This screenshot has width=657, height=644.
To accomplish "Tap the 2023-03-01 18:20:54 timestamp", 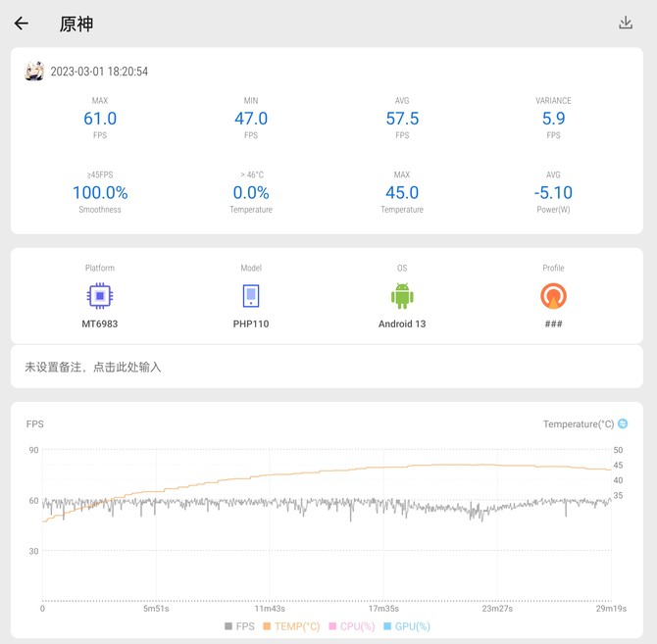I will (99, 72).
